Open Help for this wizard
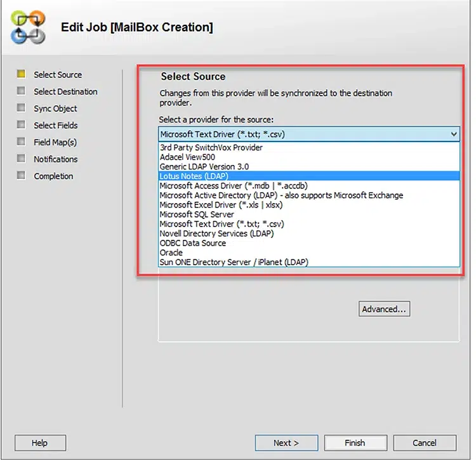 [x=40, y=443]
